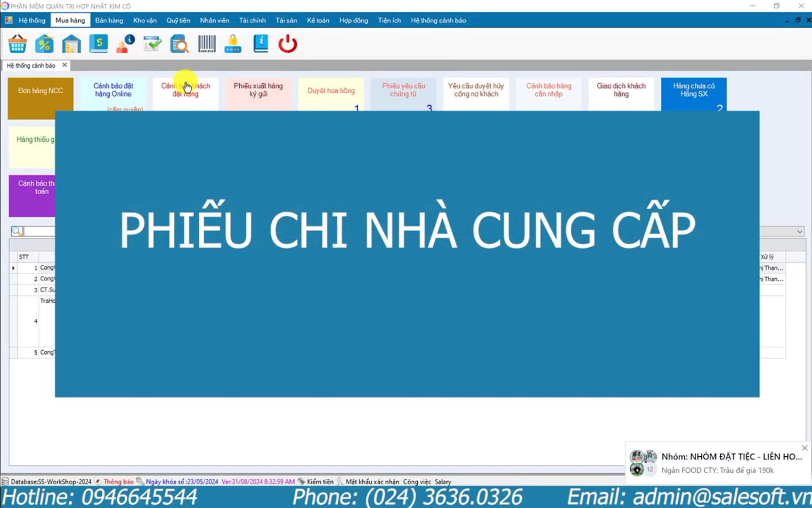Click the group avatar in the notification
This screenshot has height=508, width=812.
coord(643,463)
